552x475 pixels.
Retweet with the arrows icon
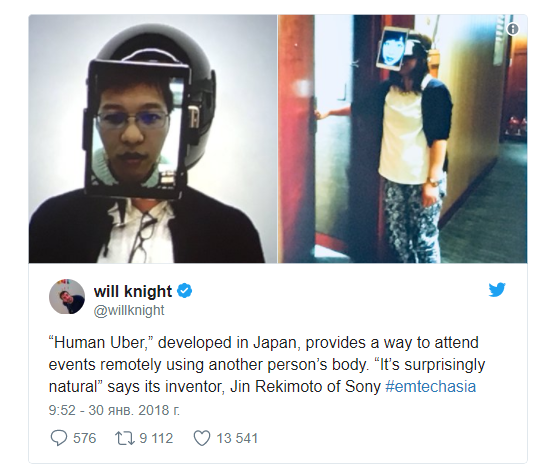125,438
